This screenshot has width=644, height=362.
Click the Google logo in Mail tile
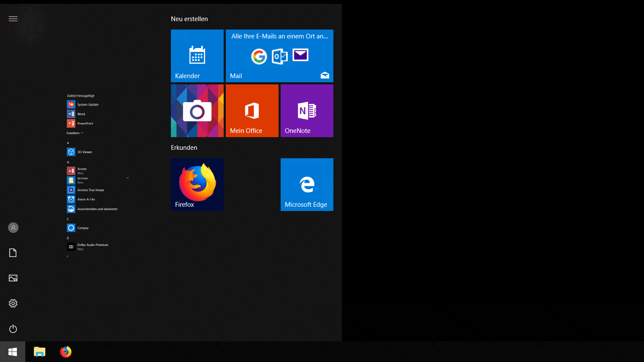click(259, 56)
